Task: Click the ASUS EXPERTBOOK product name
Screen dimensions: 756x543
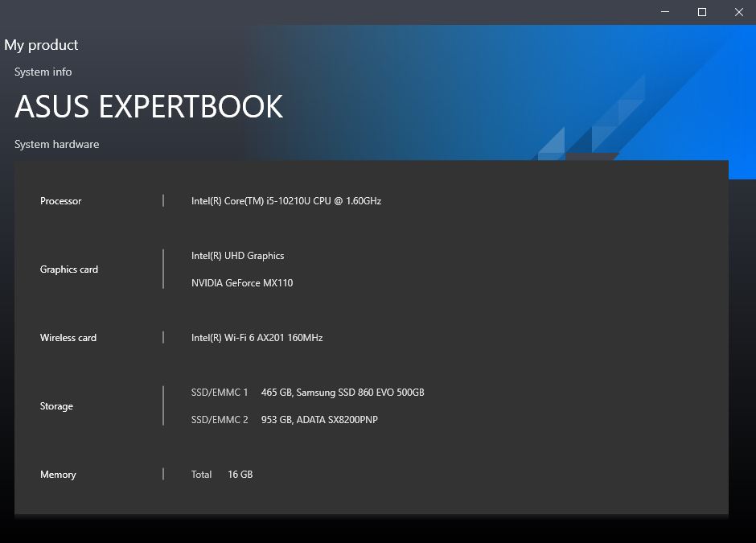Action: [x=149, y=106]
